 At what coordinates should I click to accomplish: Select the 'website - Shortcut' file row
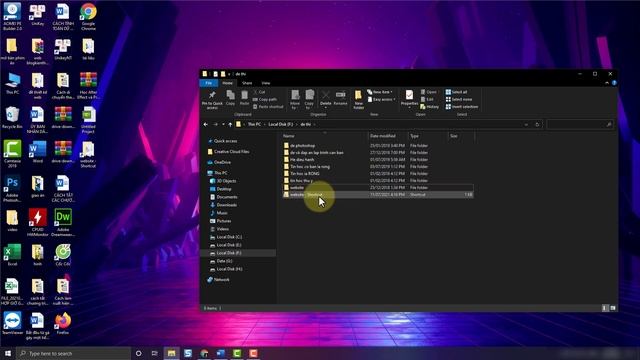pos(378,195)
